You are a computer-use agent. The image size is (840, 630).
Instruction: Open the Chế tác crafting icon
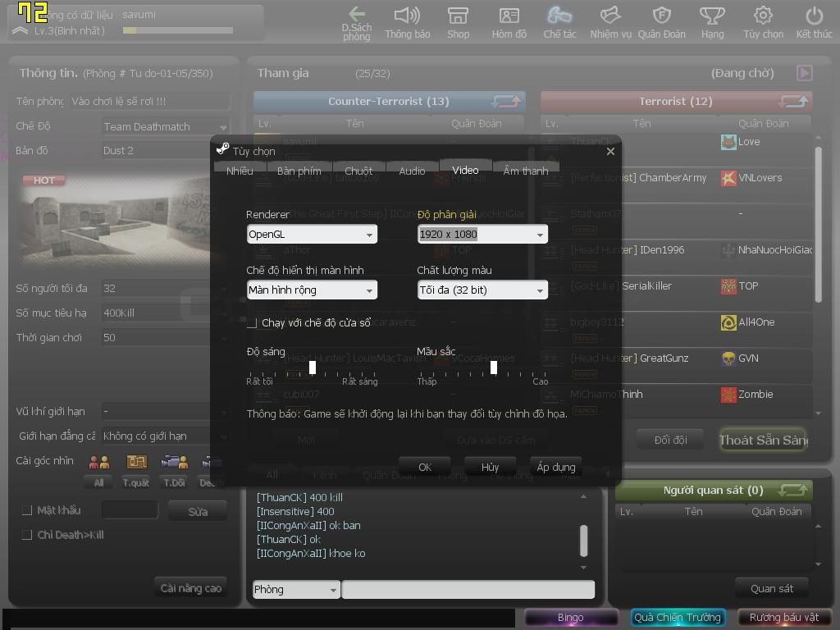click(559, 22)
